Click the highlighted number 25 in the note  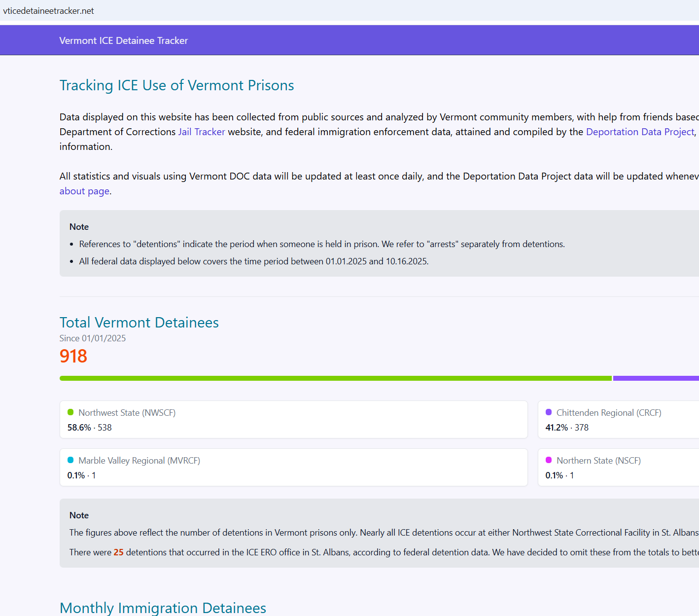pyautogui.click(x=118, y=552)
